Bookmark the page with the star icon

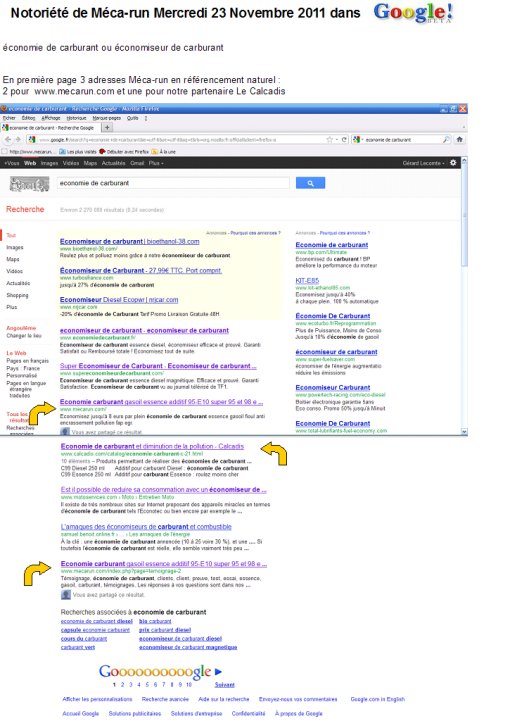tap(329, 139)
